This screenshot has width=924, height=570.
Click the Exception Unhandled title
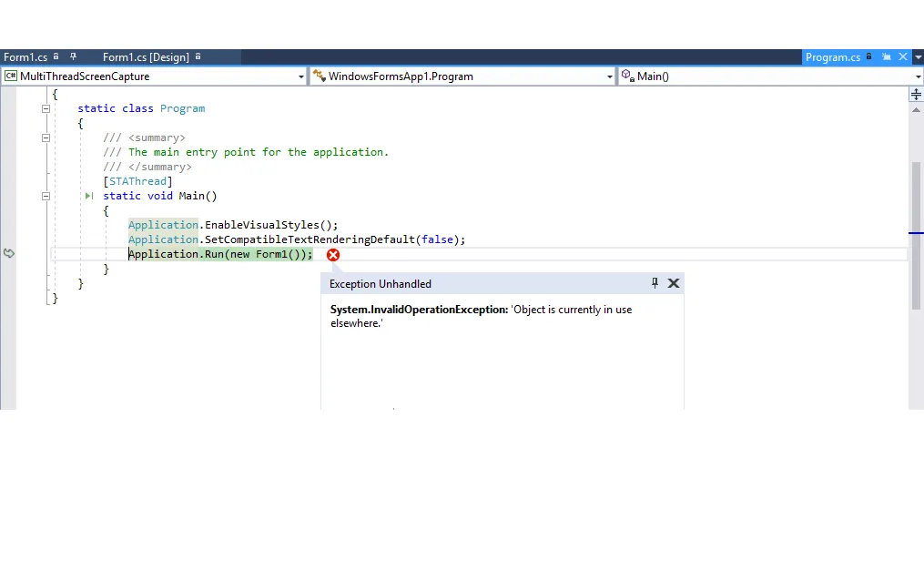click(x=381, y=284)
